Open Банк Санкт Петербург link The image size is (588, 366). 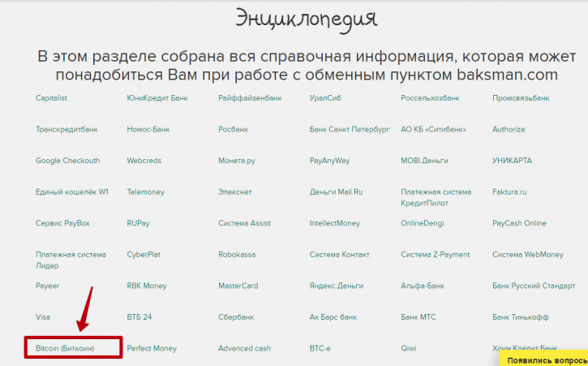350,130
